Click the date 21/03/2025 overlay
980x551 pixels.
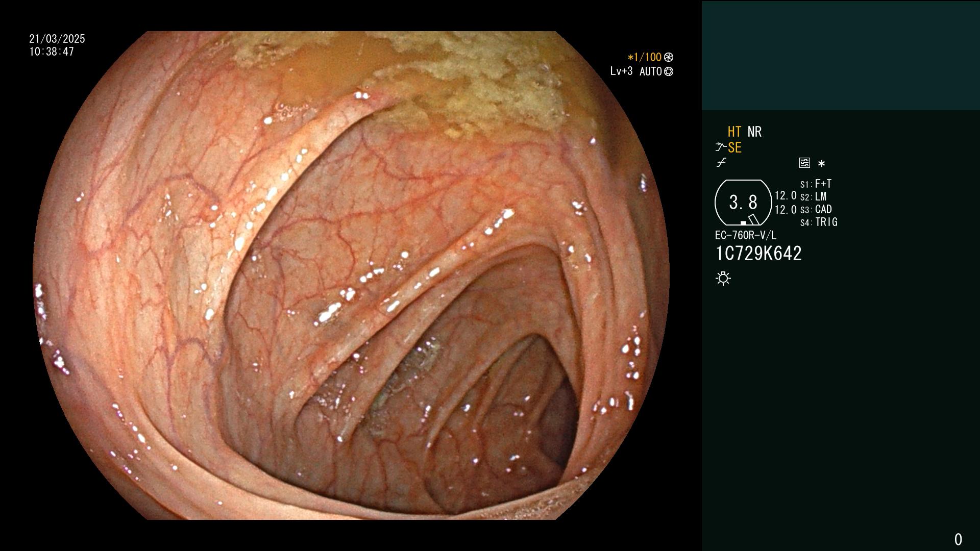[x=57, y=39]
